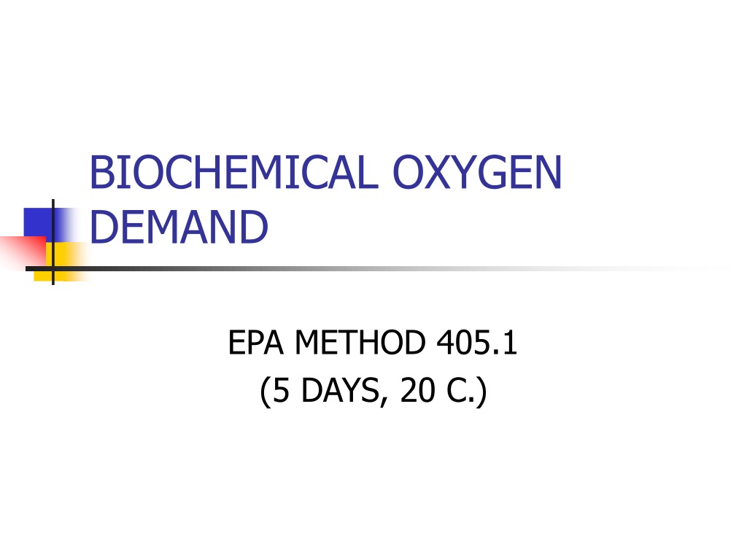Screen dimensions: 747x560
Task: Click the number 20 in the subtitle
Action: click(x=418, y=391)
